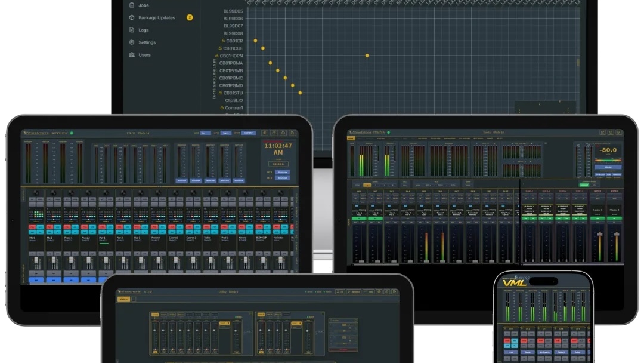Toggle CB01STU crosspoint dot in routing grid
The height and width of the screenshot is (363, 644).
point(300,93)
